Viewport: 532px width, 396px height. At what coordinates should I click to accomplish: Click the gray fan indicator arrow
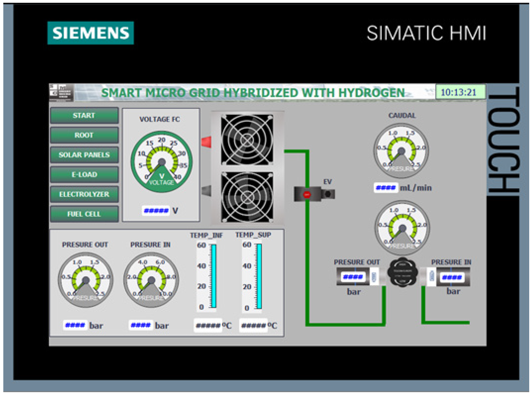[x=206, y=191]
